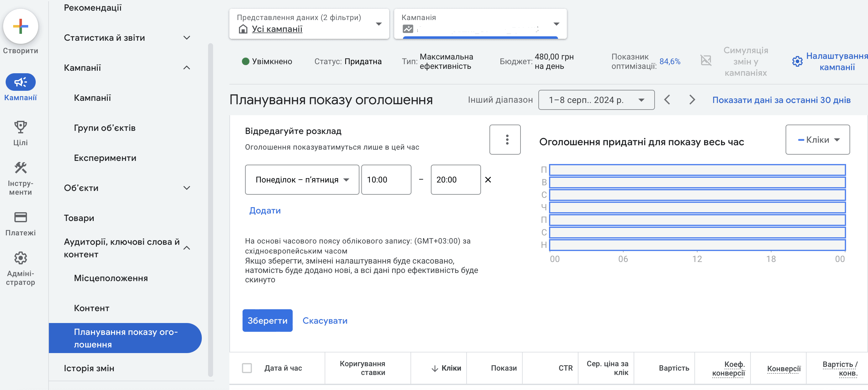
Task: Remove schedule row with X icon
Action: pyautogui.click(x=488, y=180)
